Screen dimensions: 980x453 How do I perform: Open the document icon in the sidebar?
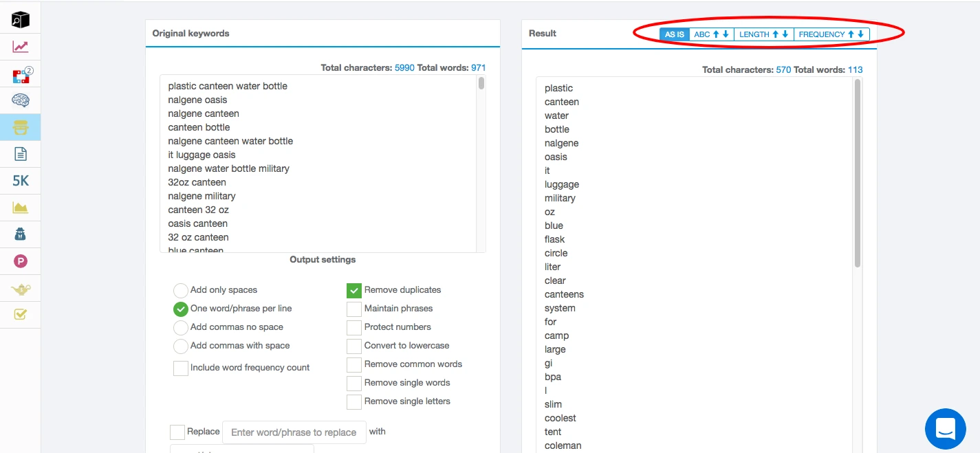20,154
